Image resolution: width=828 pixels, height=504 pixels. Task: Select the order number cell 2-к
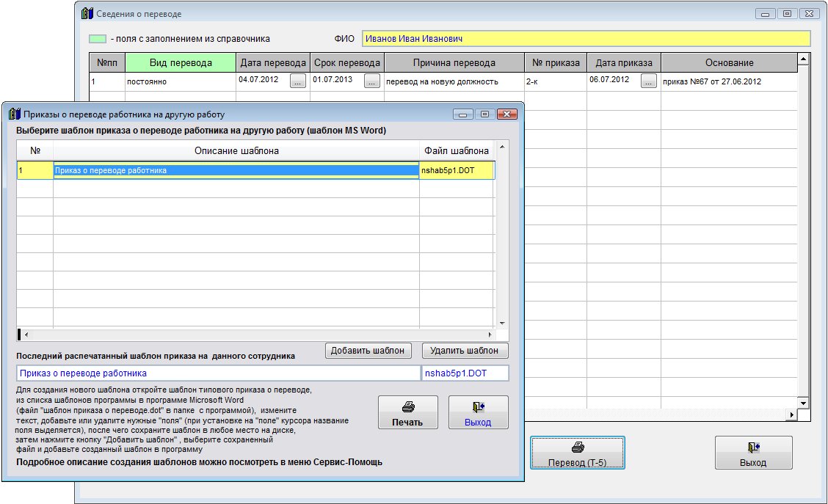point(556,82)
